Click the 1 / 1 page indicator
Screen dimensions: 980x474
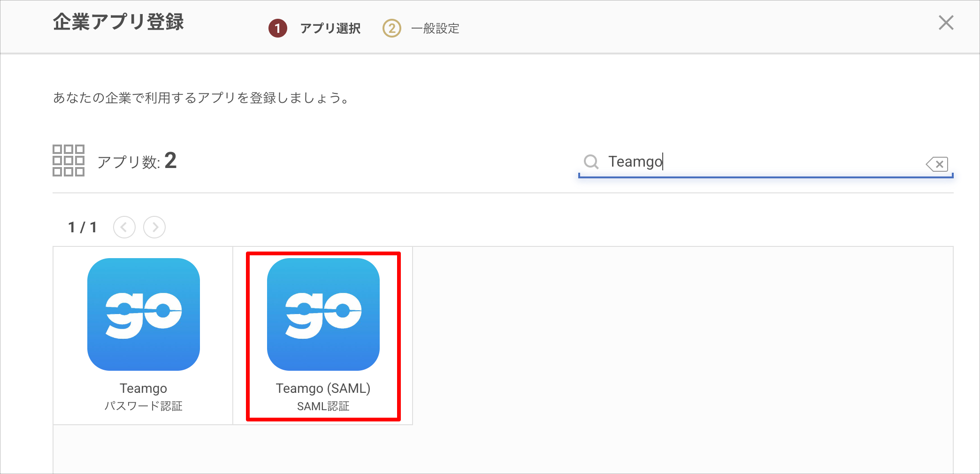coord(83,228)
